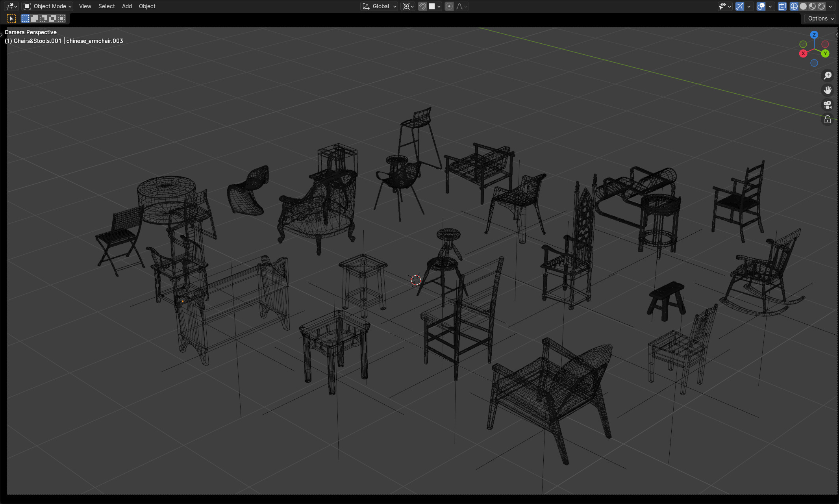The image size is (839, 504).
Task: Open the proportional editing falloff dropdown
Action: 461,6
